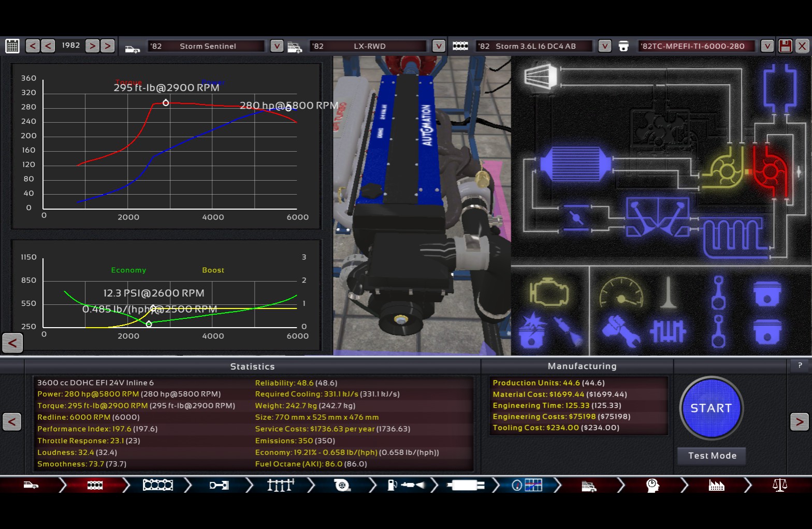The height and width of the screenshot is (529, 812).
Task: Switch to the factory tab in bottom bar
Action: click(x=716, y=485)
